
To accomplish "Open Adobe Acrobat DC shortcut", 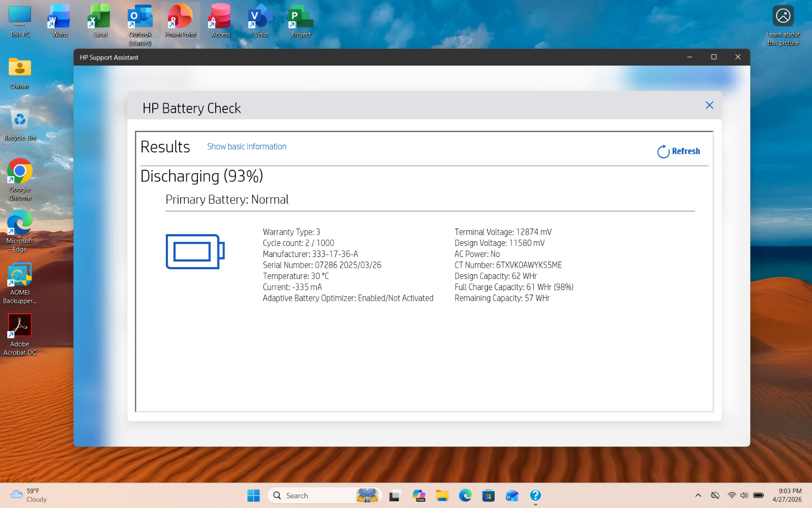I will coord(20,335).
